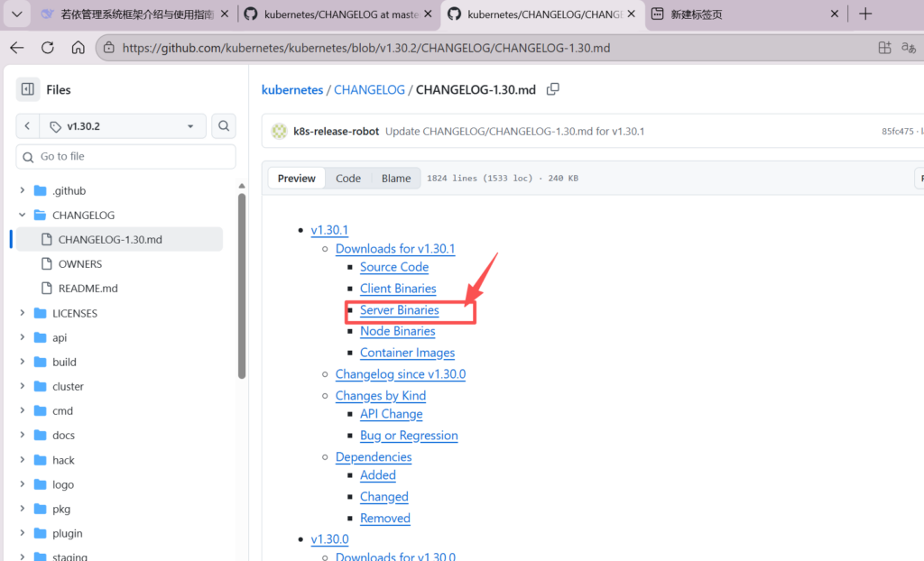Open a new browser tab with plus icon
This screenshot has width=924, height=561.
click(x=865, y=14)
